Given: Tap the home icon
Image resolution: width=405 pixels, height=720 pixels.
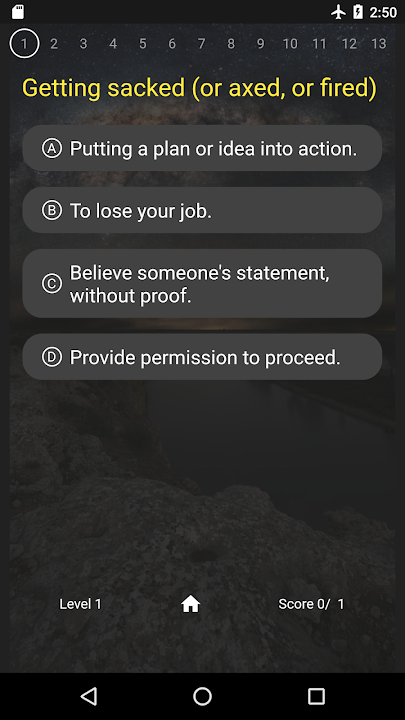Looking at the screenshot, I should [x=191, y=604].
